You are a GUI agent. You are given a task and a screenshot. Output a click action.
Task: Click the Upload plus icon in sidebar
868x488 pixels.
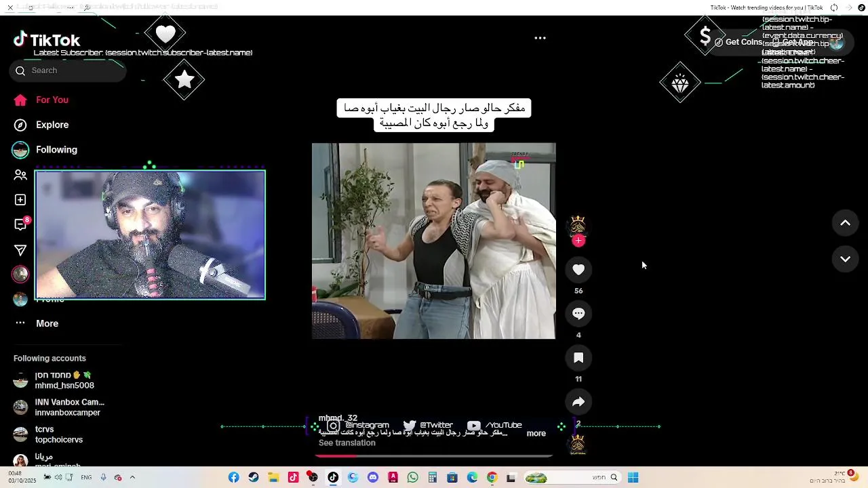[x=20, y=200]
